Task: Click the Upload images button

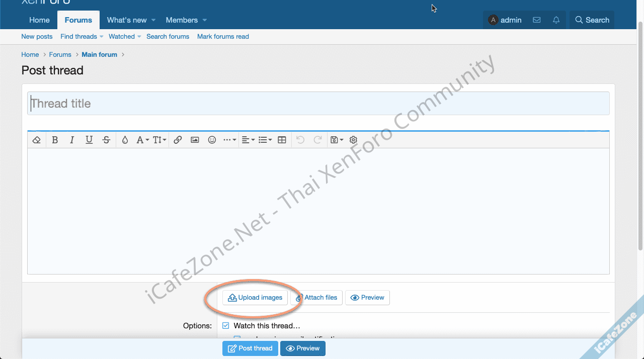Action: (255, 298)
